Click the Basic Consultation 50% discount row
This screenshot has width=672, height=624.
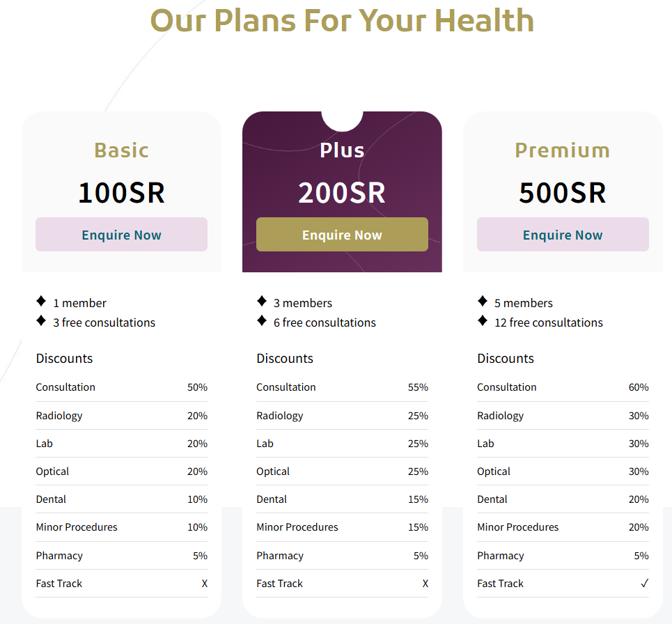[x=121, y=387]
